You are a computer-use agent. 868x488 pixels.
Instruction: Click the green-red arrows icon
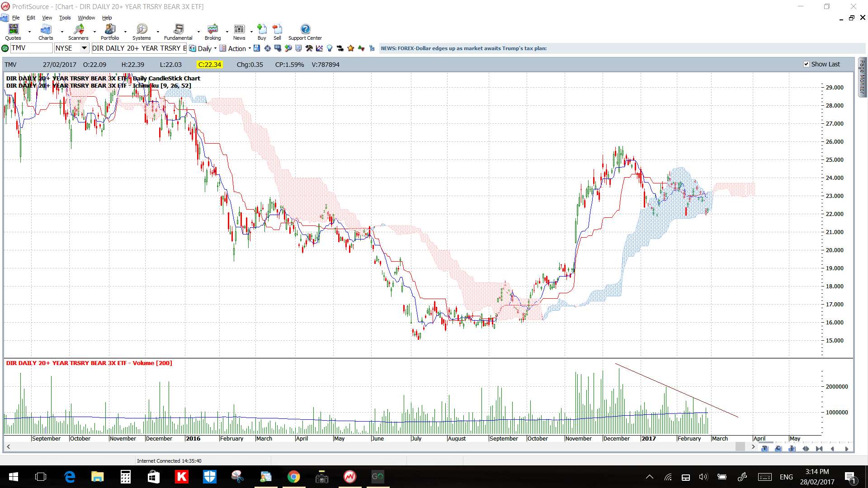tap(361, 48)
